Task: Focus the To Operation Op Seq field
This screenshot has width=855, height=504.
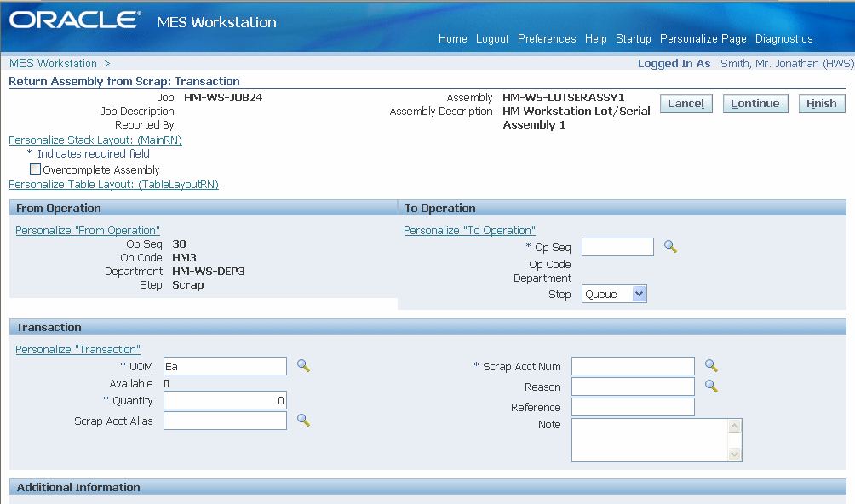Action: tap(617, 247)
